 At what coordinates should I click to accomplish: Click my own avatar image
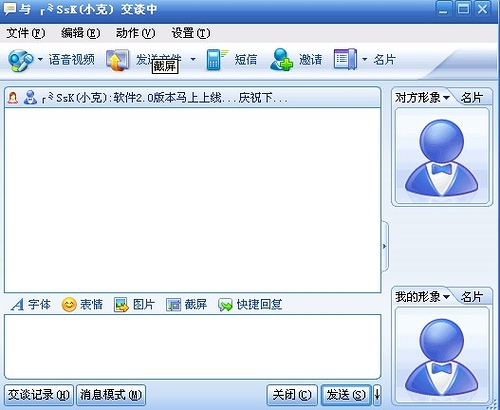click(442, 355)
